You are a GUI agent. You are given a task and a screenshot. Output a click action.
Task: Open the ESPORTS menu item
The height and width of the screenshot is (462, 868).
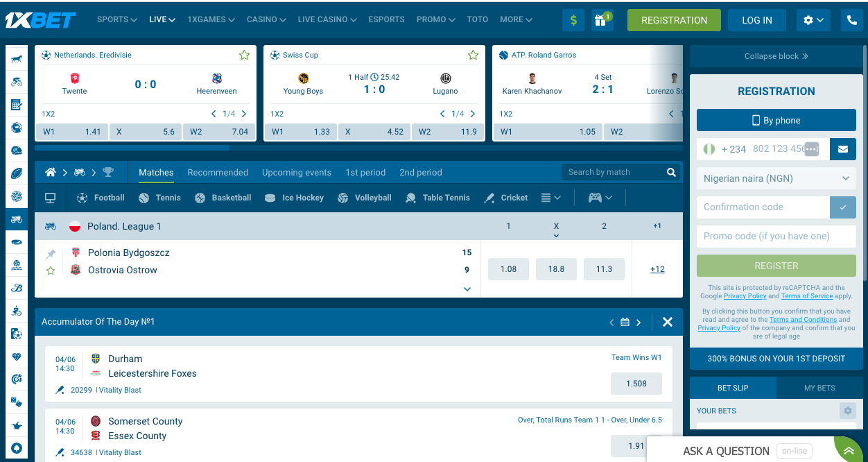click(387, 19)
